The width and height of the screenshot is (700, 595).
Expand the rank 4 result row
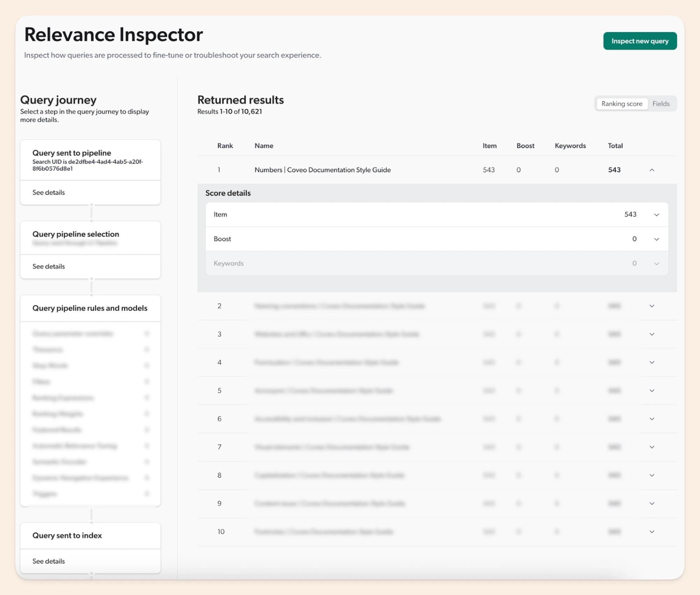[652, 362]
